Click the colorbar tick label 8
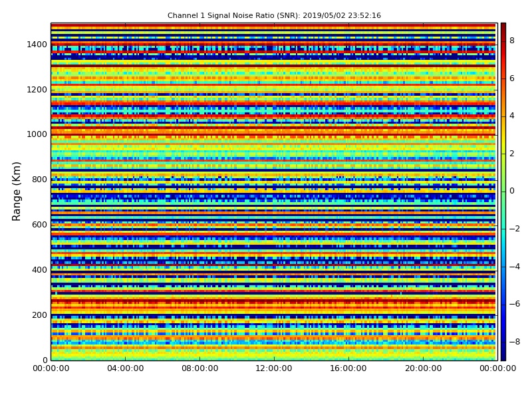The width and height of the screenshot is (532, 399). 512,41
